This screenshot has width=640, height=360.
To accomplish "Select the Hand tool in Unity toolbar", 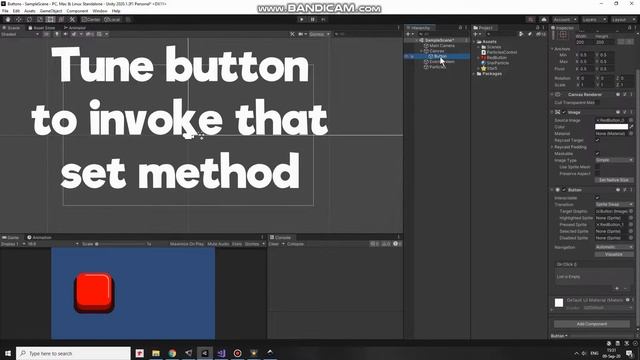I will click(x=8, y=20).
